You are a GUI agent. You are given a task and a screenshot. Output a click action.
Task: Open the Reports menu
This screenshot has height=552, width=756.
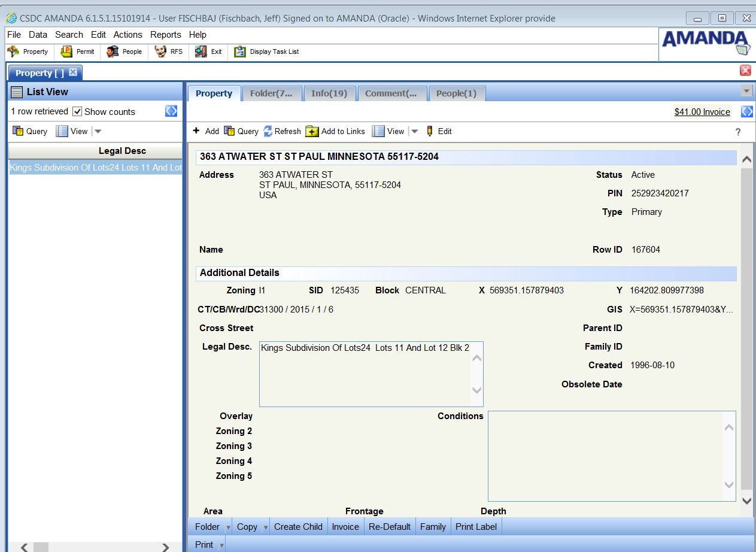(165, 35)
